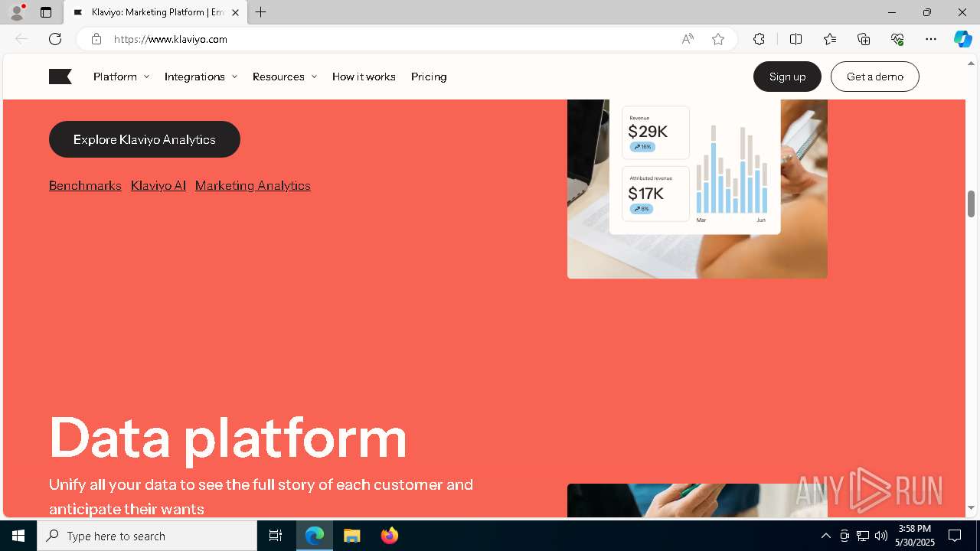Image resolution: width=980 pixels, height=551 pixels.
Task: Click the address bar URL
Action: coord(171,39)
